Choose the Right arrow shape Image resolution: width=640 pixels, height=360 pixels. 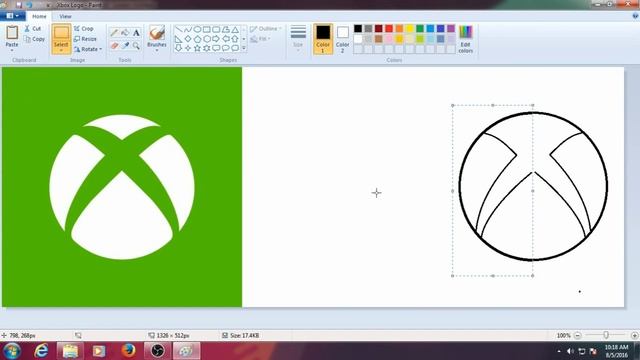216,39
